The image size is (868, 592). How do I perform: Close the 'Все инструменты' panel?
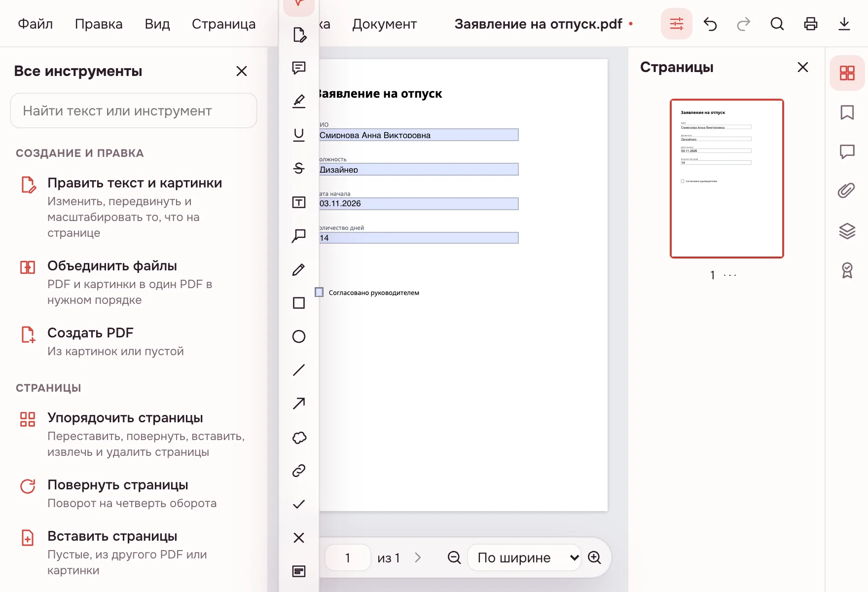tap(242, 71)
